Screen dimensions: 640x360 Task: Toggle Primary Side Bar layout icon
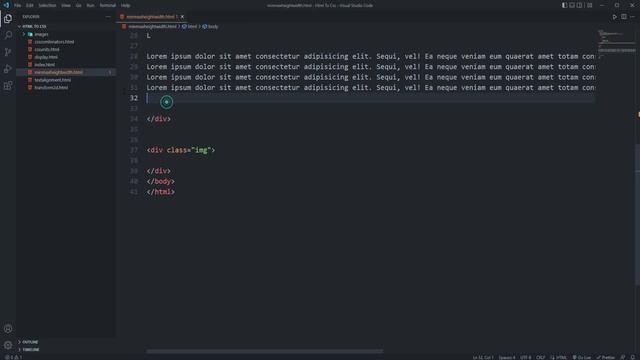[564, 5]
